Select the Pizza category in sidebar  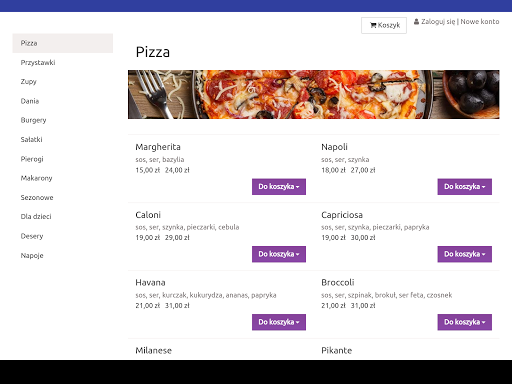(x=63, y=43)
